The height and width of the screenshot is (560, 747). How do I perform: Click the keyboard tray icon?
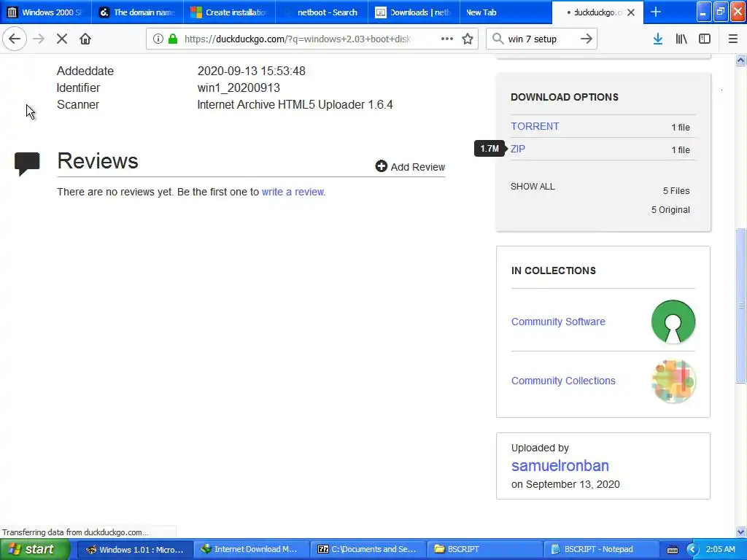click(x=672, y=550)
